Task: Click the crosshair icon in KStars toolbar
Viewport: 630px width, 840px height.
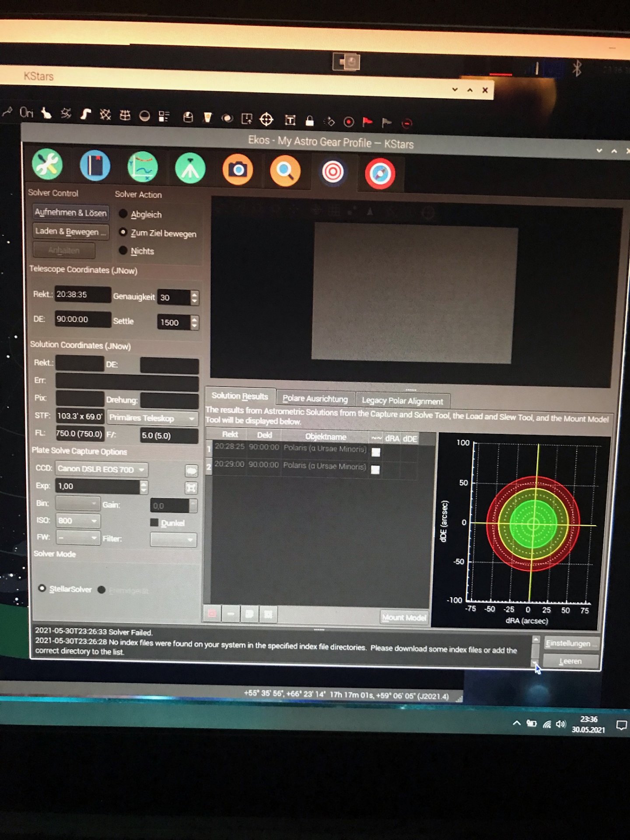Action: 266,119
